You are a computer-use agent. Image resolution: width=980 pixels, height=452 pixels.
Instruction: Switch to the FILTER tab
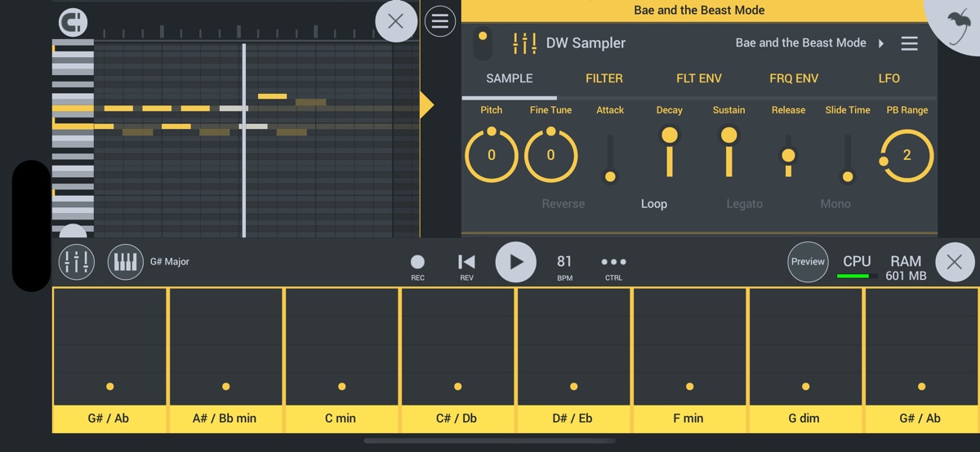[x=604, y=78]
